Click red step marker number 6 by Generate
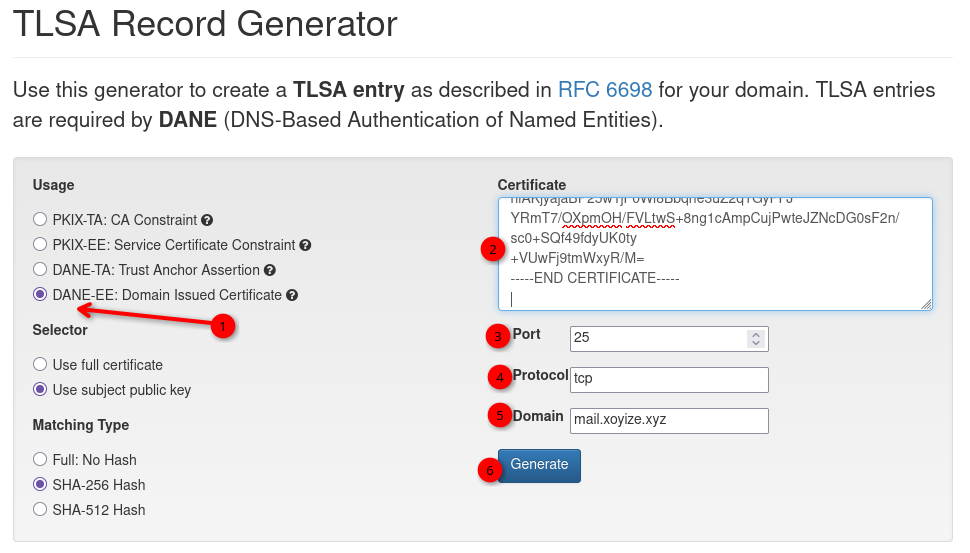 [488, 469]
